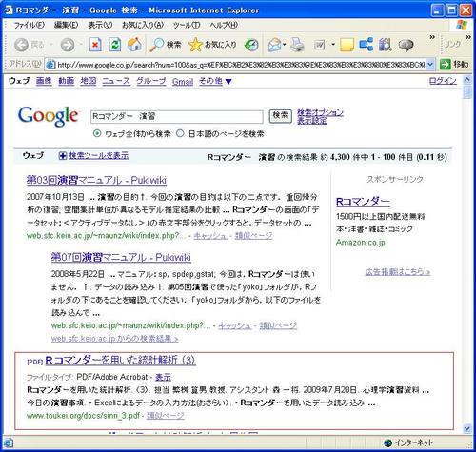
Task: Open the ヘルプ(H) menu
Action: click(224, 25)
